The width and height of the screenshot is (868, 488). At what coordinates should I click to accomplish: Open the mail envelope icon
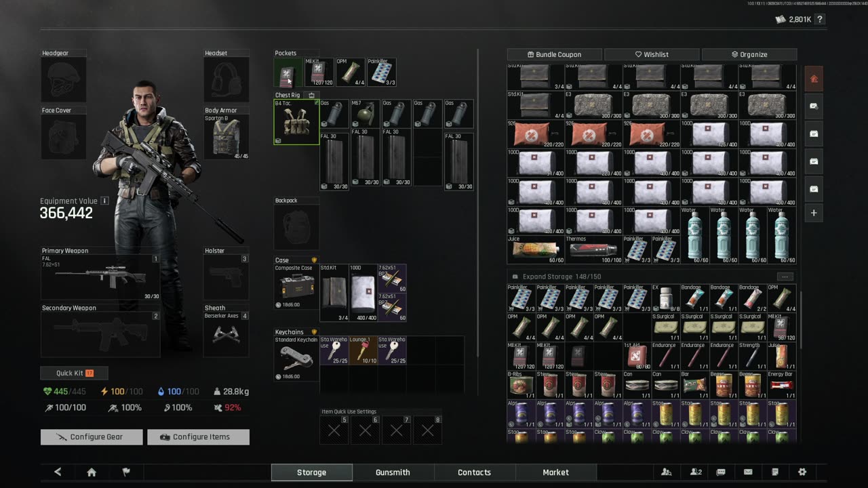click(x=748, y=472)
